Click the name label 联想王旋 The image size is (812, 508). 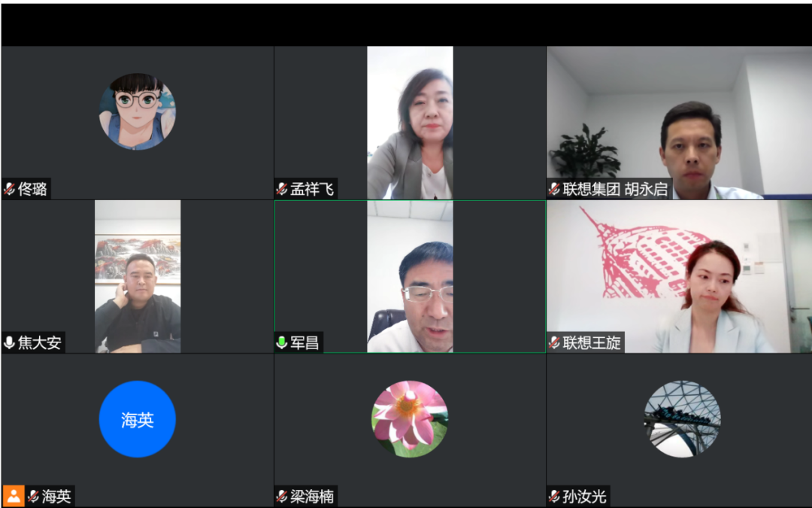coord(592,342)
